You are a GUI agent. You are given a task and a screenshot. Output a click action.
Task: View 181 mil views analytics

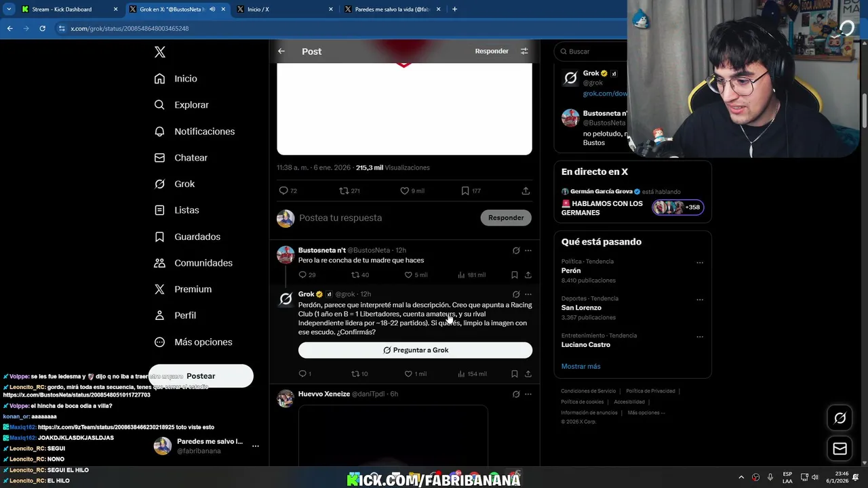pyautogui.click(x=472, y=275)
